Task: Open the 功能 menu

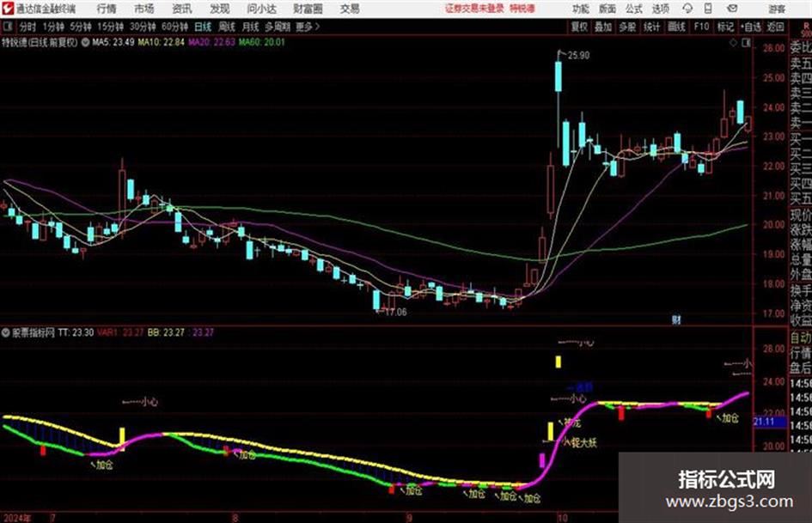Action: [581, 9]
